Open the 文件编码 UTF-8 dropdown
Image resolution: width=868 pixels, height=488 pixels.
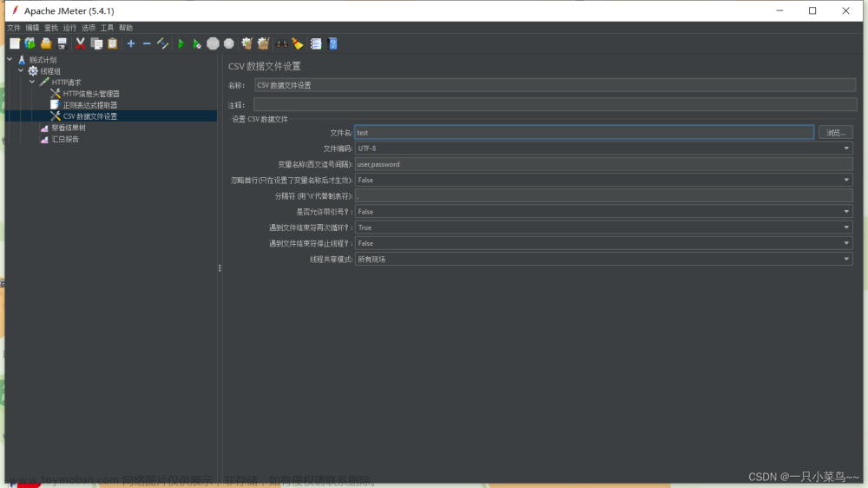[x=603, y=148]
